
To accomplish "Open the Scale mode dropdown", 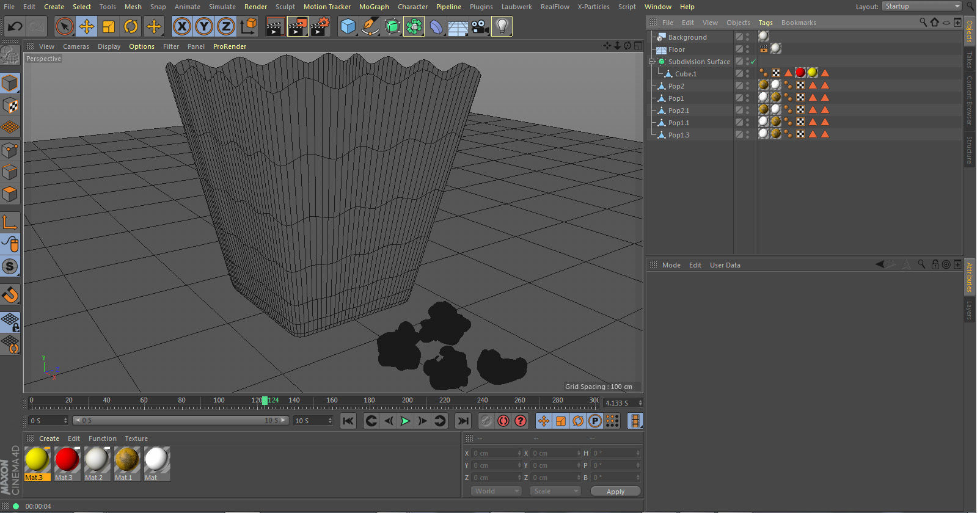I will pos(555,491).
